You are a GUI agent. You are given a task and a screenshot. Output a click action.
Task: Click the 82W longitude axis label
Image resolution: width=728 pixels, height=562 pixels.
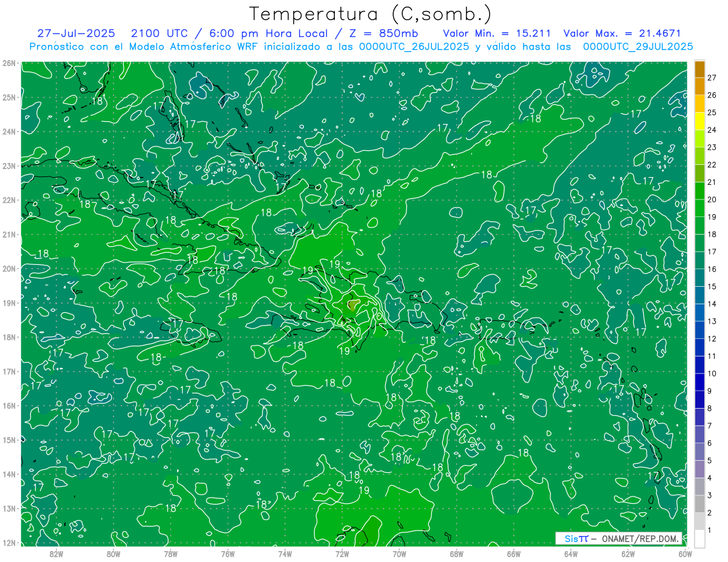tap(56, 554)
